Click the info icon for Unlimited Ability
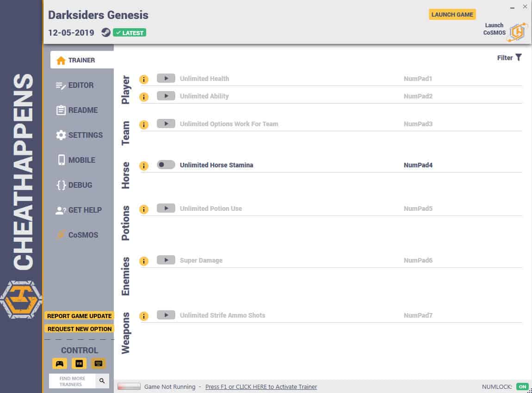Screen dimensions: 532x393 click(144, 97)
